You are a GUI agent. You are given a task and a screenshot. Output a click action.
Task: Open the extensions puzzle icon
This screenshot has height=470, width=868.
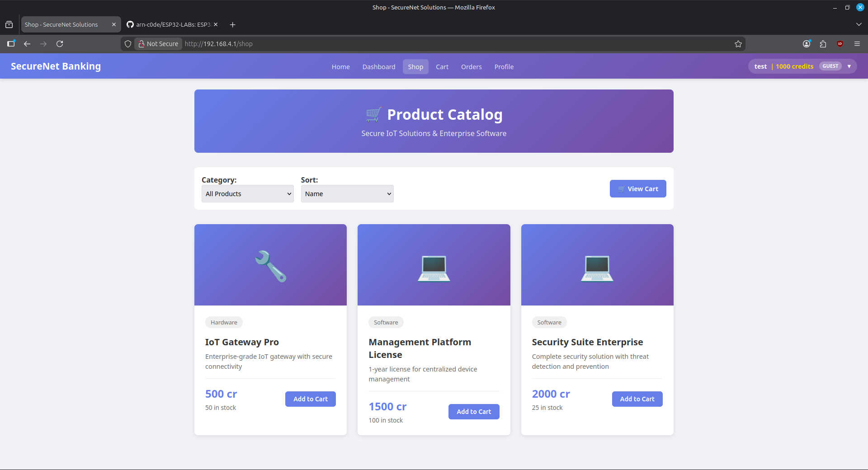pyautogui.click(x=823, y=44)
